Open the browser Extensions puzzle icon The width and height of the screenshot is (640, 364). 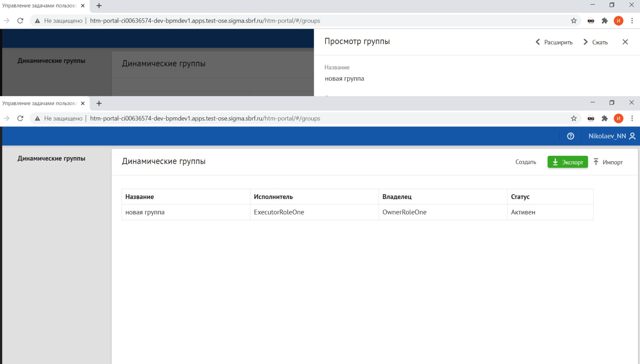[x=605, y=118]
